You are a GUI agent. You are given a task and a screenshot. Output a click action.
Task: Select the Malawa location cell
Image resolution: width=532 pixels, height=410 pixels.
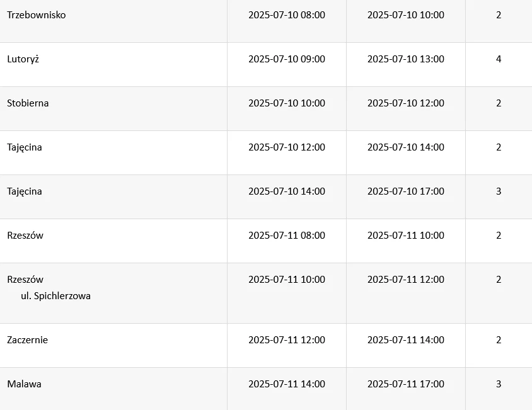coord(24,384)
